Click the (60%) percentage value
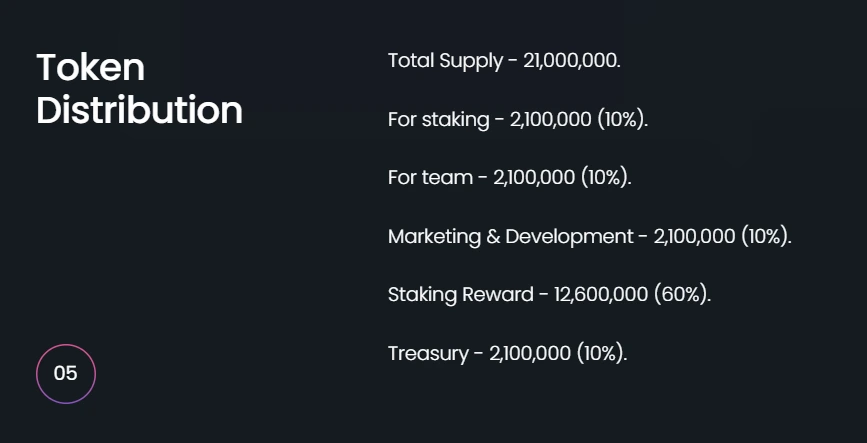 [x=682, y=295]
